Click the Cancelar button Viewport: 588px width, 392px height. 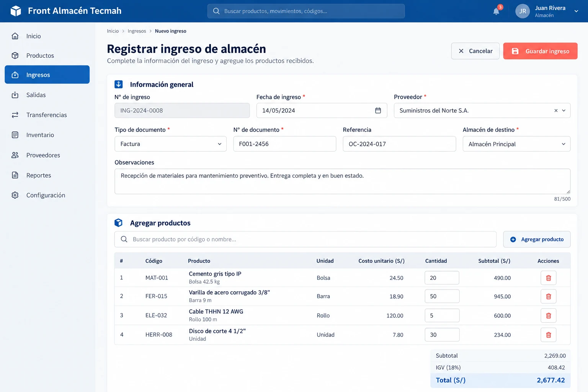[x=475, y=51]
